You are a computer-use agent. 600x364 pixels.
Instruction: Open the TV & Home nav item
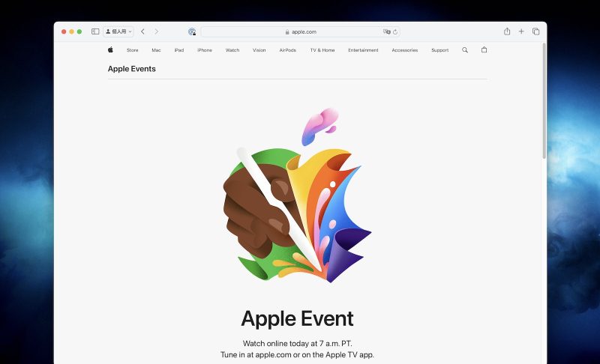click(x=322, y=50)
